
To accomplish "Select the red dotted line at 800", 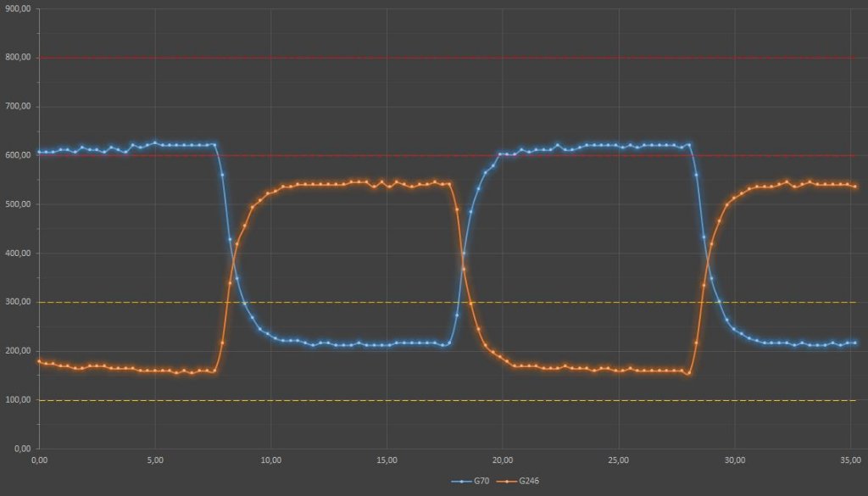I will click(x=424, y=58).
